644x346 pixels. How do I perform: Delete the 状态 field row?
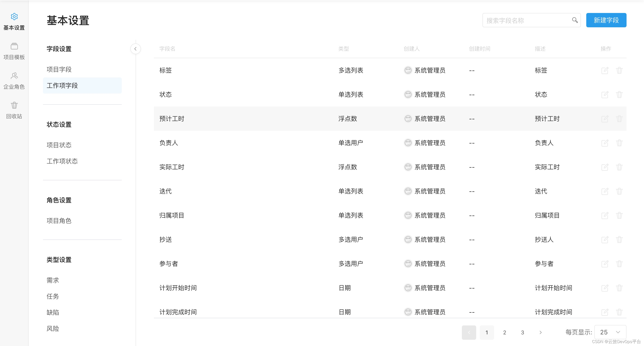click(x=619, y=94)
